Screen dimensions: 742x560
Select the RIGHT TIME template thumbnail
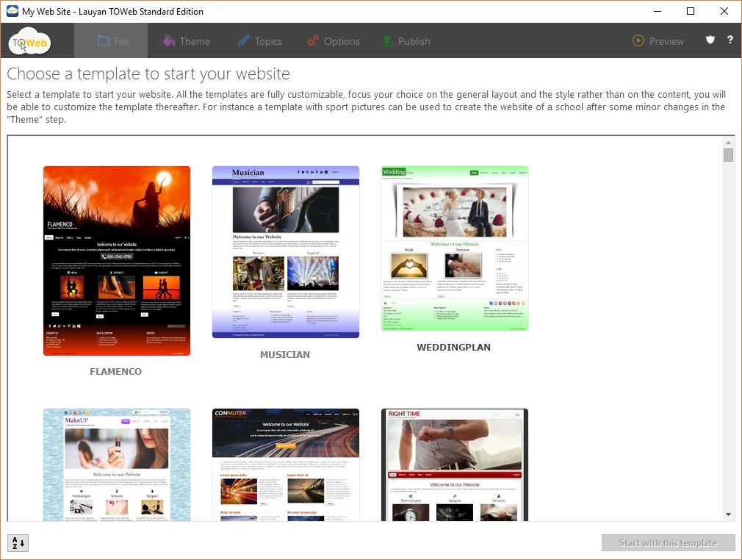455,465
